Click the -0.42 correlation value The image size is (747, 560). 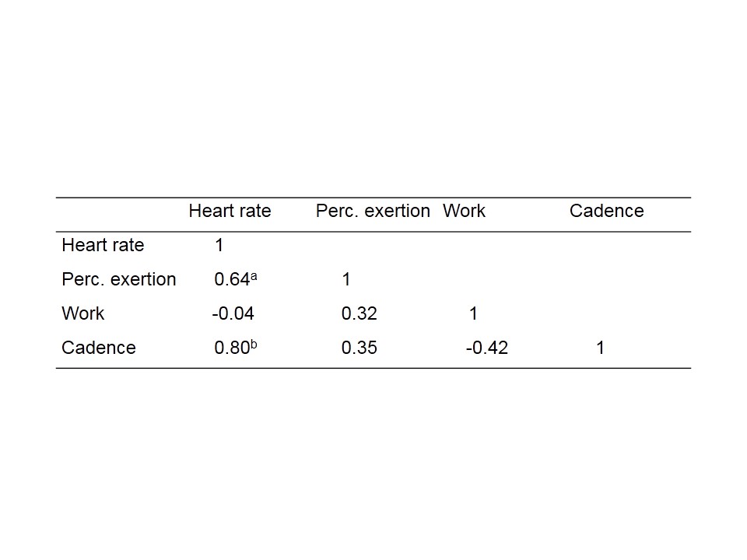point(487,348)
